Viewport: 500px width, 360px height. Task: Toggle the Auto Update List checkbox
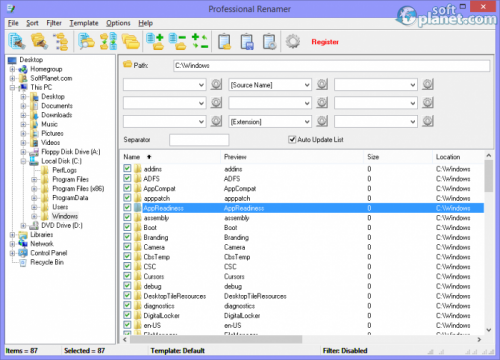[x=292, y=139]
